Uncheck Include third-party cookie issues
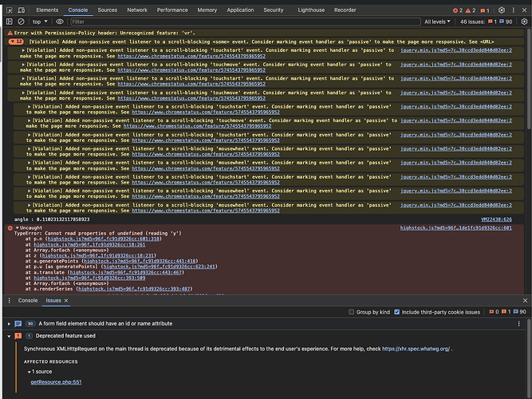This screenshot has width=532, height=399. click(397, 312)
